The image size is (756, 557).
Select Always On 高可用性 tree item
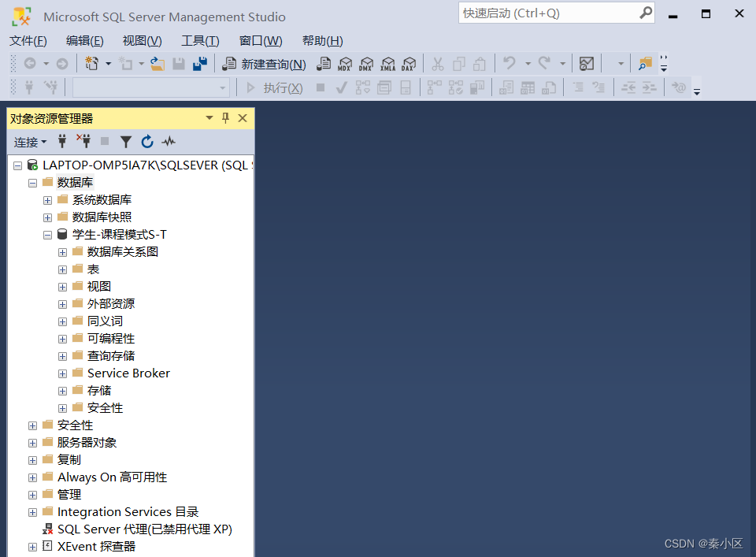click(x=113, y=477)
